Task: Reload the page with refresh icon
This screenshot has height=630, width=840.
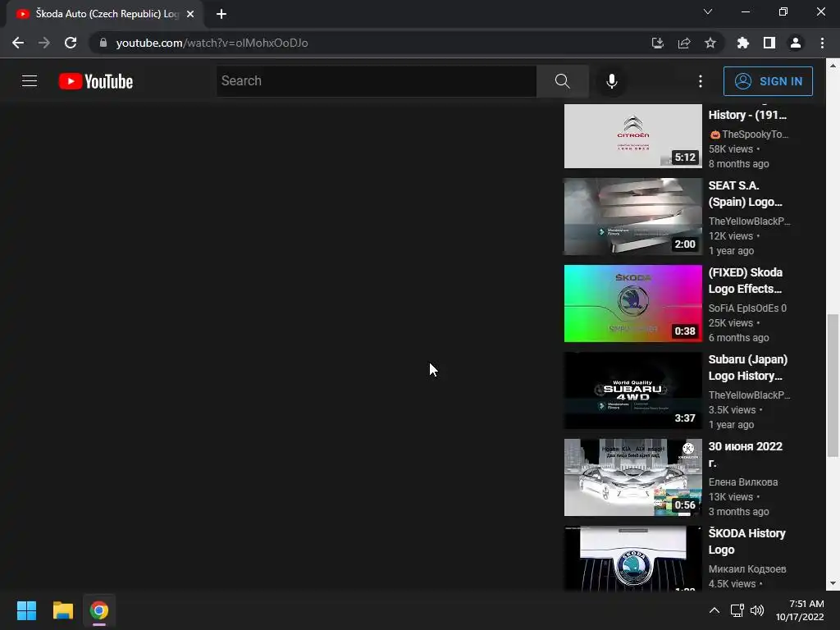Action: click(71, 43)
